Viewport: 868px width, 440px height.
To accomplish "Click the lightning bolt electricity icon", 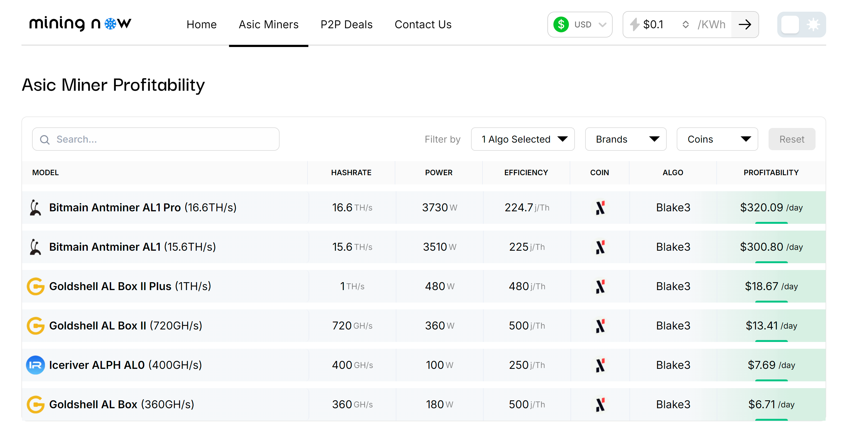I will pos(635,25).
